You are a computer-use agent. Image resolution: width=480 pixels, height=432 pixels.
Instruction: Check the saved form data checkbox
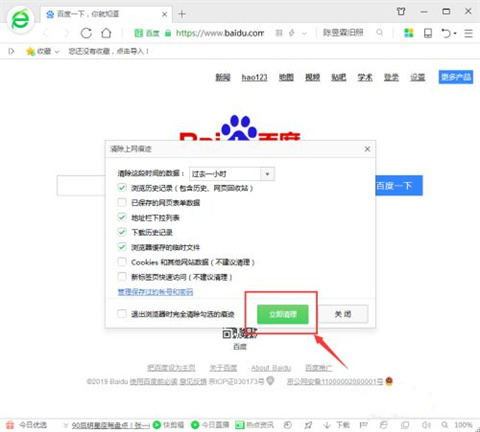click(122, 202)
